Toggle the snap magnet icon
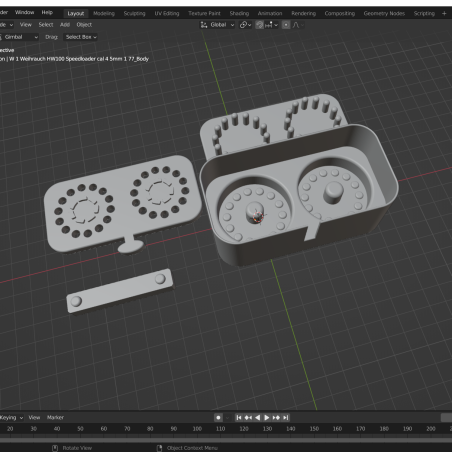The image size is (452, 452). click(259, 25)
